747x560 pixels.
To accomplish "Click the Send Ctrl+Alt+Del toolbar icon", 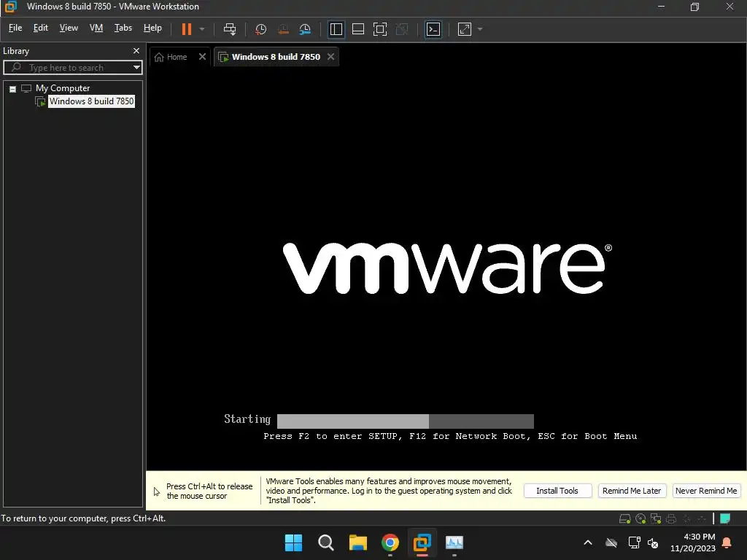I will point(230,29).
